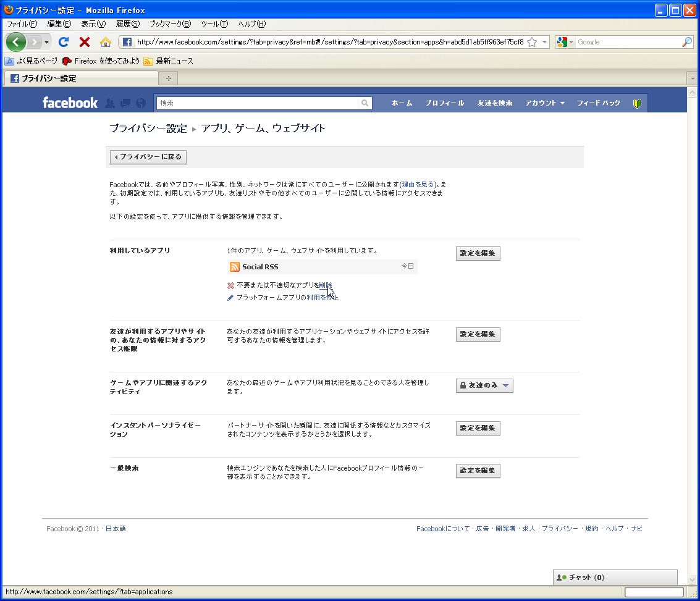Viewport: 700px width, 601px height.
Task: Open the チャット (0) bar
Action: (x=615, y=578)
